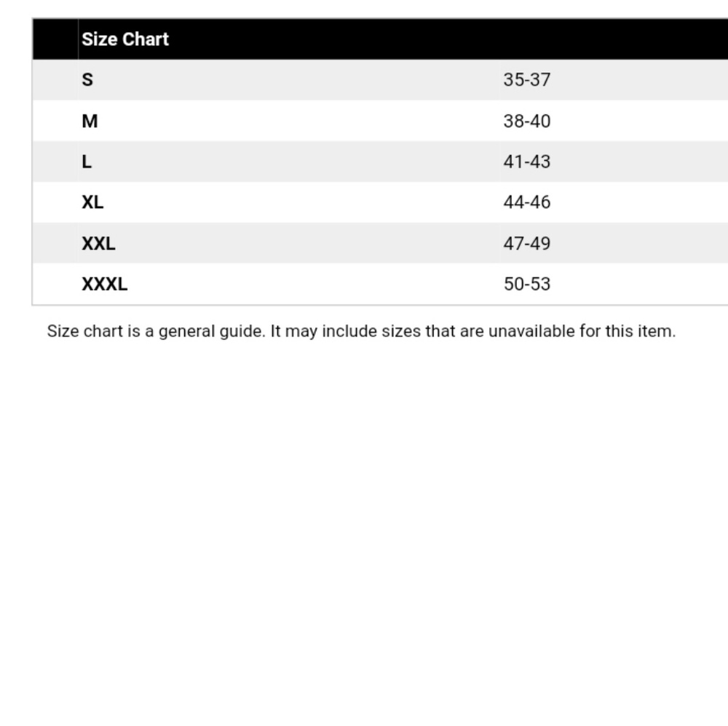
Task: Select the L size label
Action: pos(87,162)
